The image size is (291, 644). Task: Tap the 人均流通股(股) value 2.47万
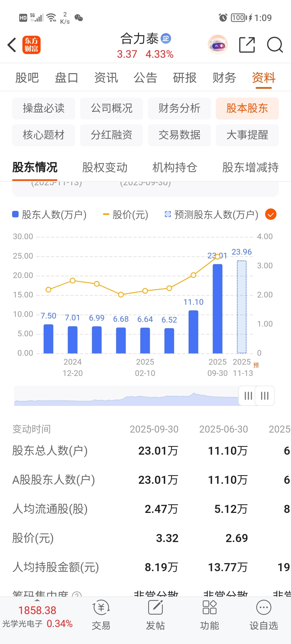(x=161, y=509)
